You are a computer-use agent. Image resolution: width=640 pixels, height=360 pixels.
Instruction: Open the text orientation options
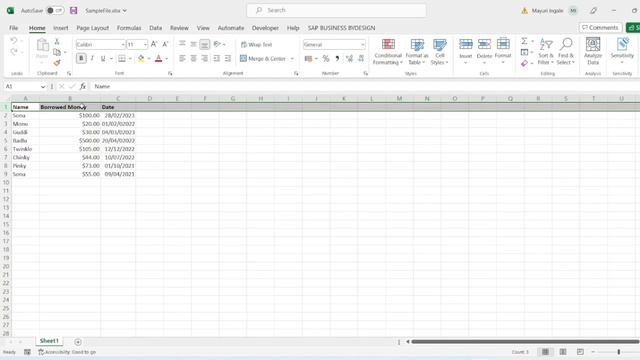click(x=220, y=44)
